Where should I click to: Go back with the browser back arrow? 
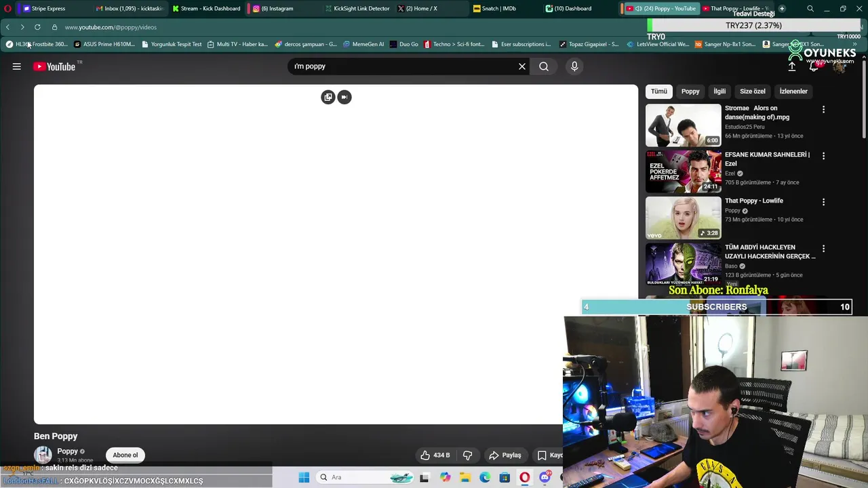(x=7, y=27)
